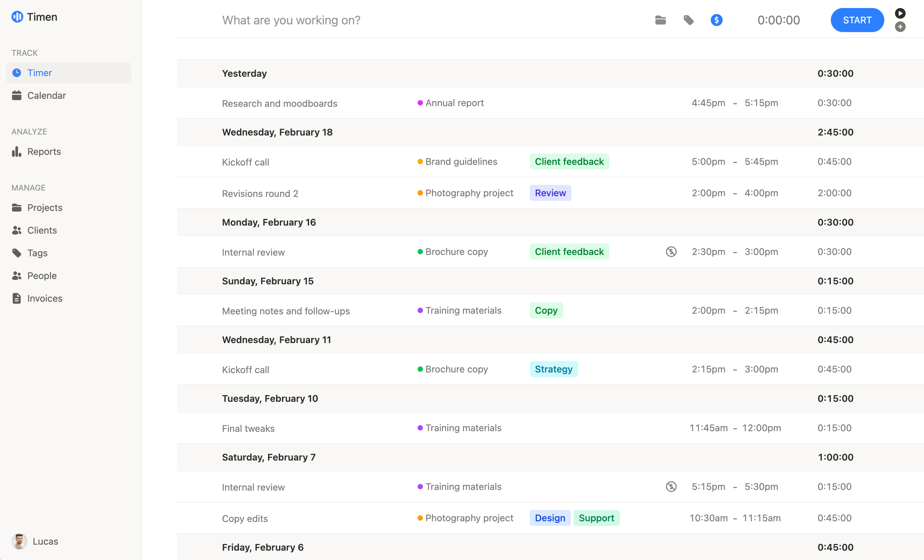Expand the Yesterday group header
The height and width of the screenshot is (560, 924).
[244, 73]
